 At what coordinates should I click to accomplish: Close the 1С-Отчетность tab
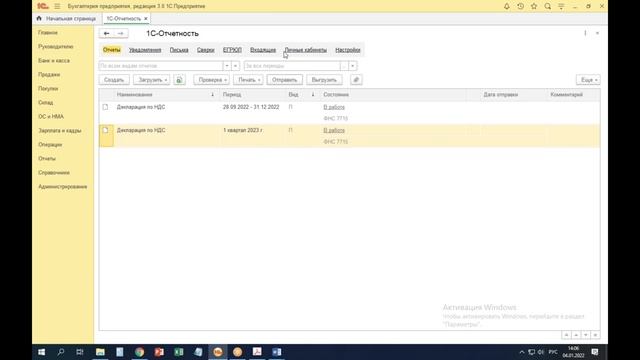pos(146,19)
